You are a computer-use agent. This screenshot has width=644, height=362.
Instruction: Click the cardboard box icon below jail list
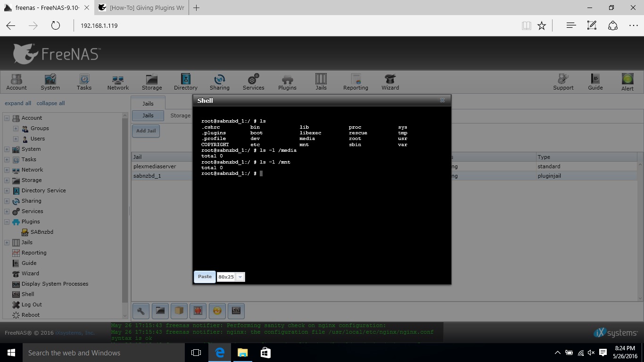pos(179,311)
